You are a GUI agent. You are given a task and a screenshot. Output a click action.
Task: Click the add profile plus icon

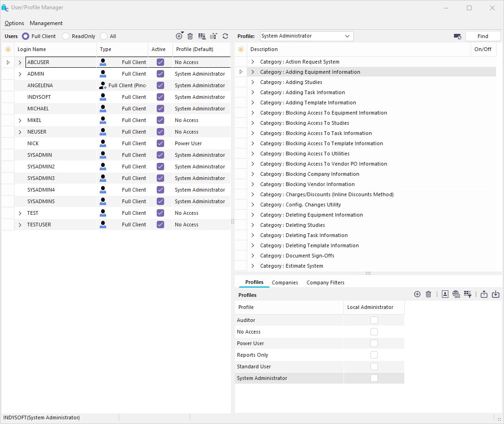pos(417,294)
